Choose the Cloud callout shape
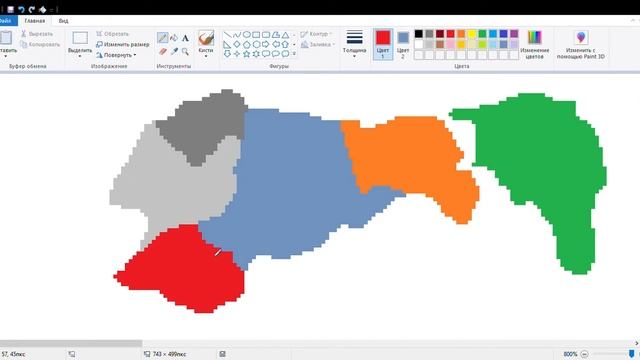Image resolution: width=640 pixels, height=360 pixels. [285, 53]
